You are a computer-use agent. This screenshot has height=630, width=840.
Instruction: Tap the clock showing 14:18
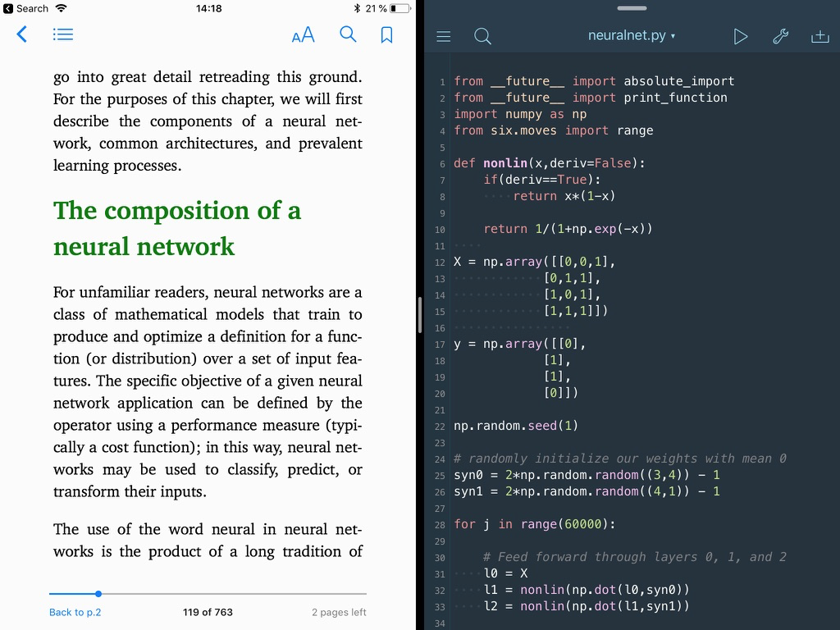point(209,8)
